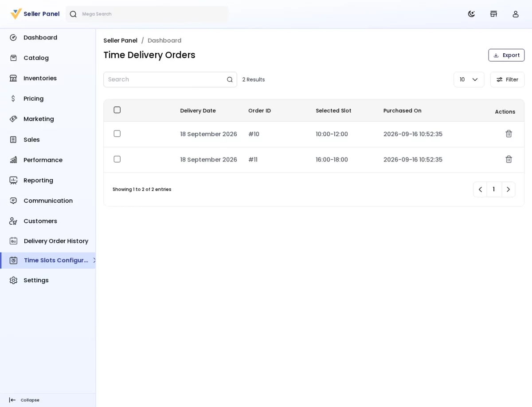Viewport: 532px width, 407px height.
Task: Click the Sales sidebar icon
Action: pos(13,140)
